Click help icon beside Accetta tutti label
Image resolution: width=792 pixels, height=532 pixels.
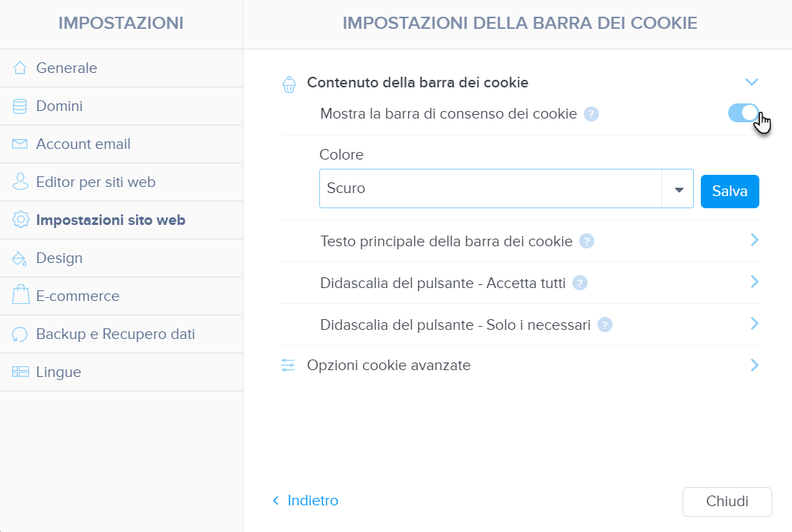click(579, 283)
